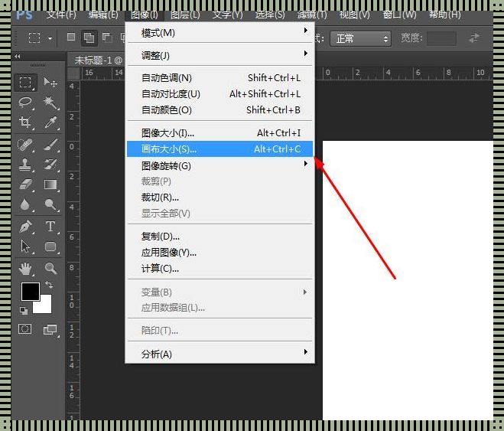Image resolution: width=504 pixels, height=431 pixels.
Task: Open the 图层(L) menu
Action: 185,15
